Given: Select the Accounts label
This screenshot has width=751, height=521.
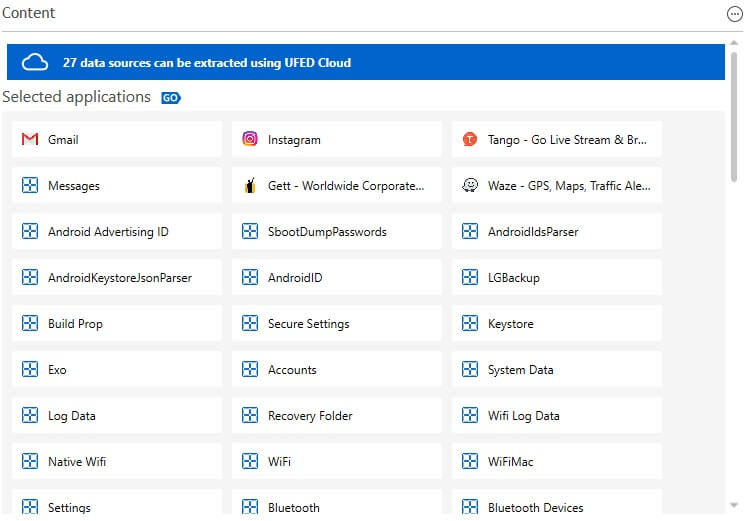Looking at the screenshot, I should pos(292,370).
